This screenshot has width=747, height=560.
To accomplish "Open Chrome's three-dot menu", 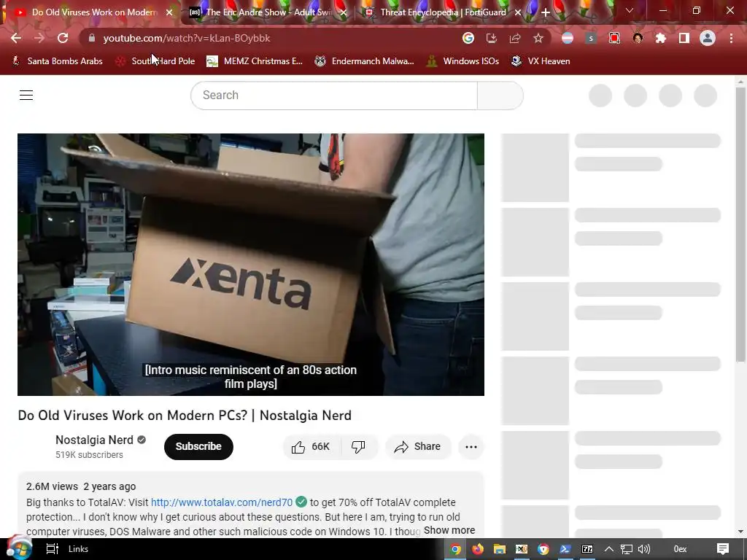I will click(x=731, y=38).
